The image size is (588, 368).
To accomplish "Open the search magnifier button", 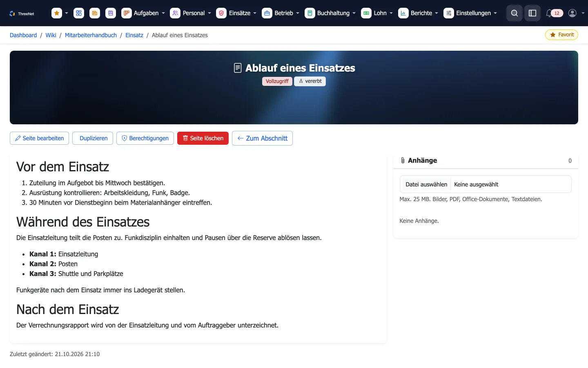I will [514, 13].
